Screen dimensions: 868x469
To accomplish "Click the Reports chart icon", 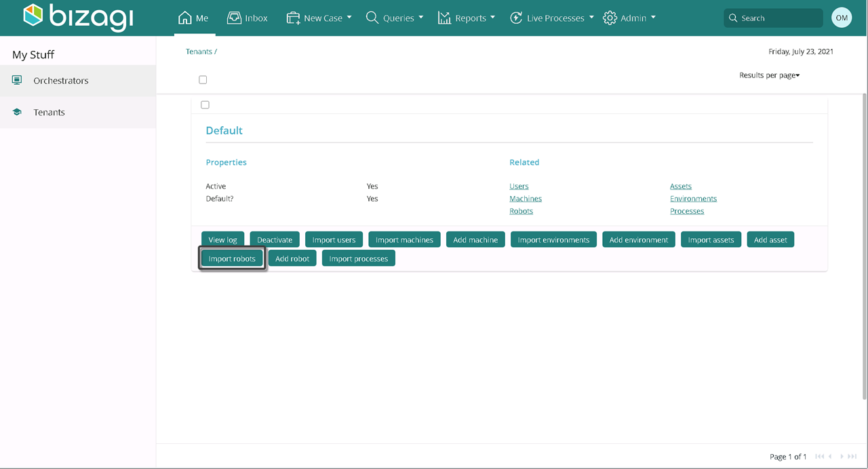I will point(444,18).
